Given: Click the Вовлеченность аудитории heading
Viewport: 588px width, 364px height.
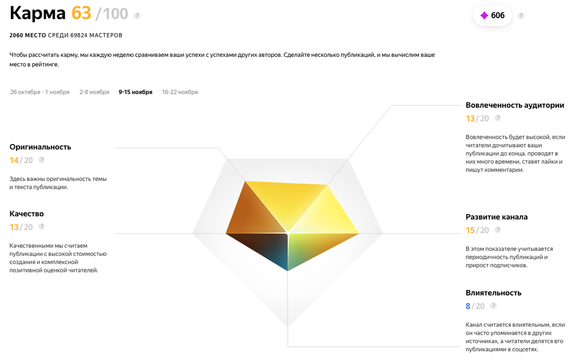Looking at the screenshot, I should (x=515, y=105).
